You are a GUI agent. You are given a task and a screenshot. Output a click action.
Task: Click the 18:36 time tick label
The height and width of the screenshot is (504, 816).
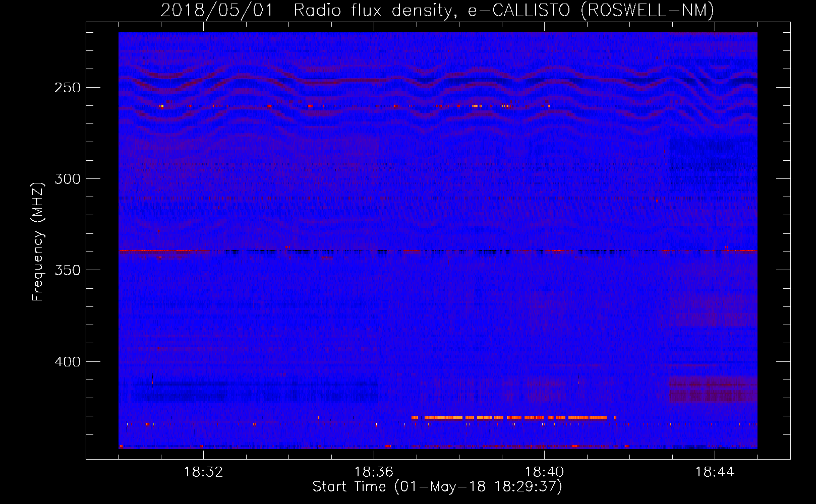(374, 472)
